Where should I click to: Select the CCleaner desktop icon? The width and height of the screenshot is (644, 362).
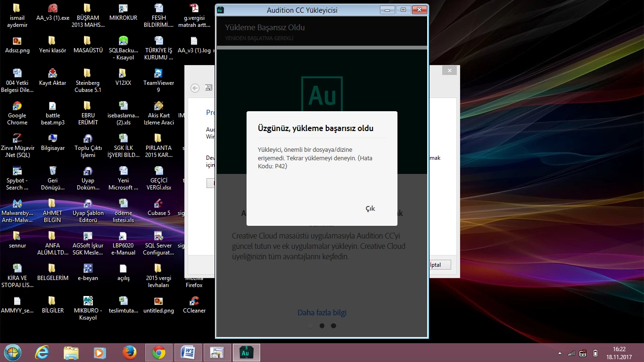194,305
